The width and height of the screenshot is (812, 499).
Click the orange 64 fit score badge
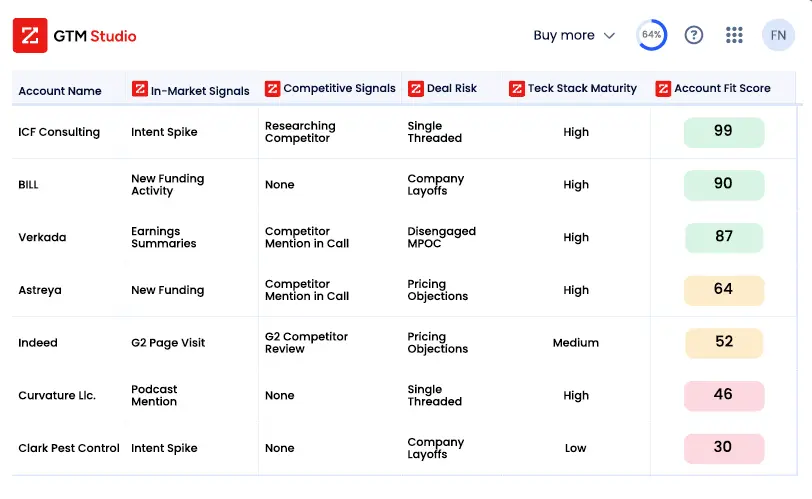tap(723, 290)
